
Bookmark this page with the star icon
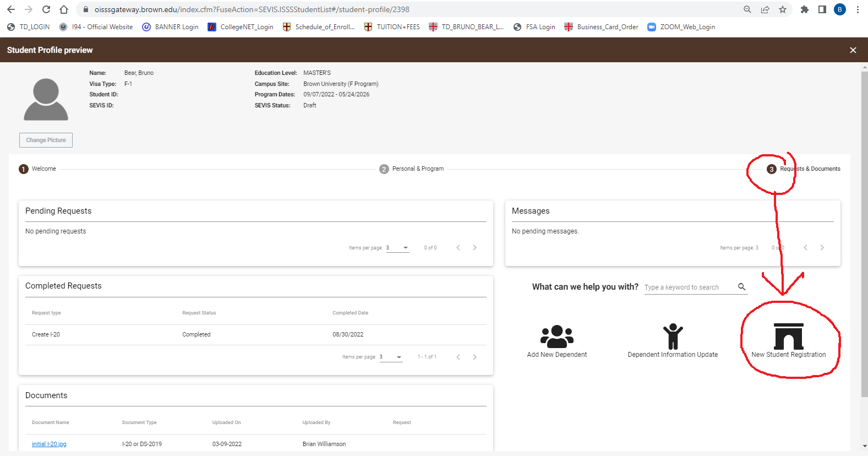783,9
